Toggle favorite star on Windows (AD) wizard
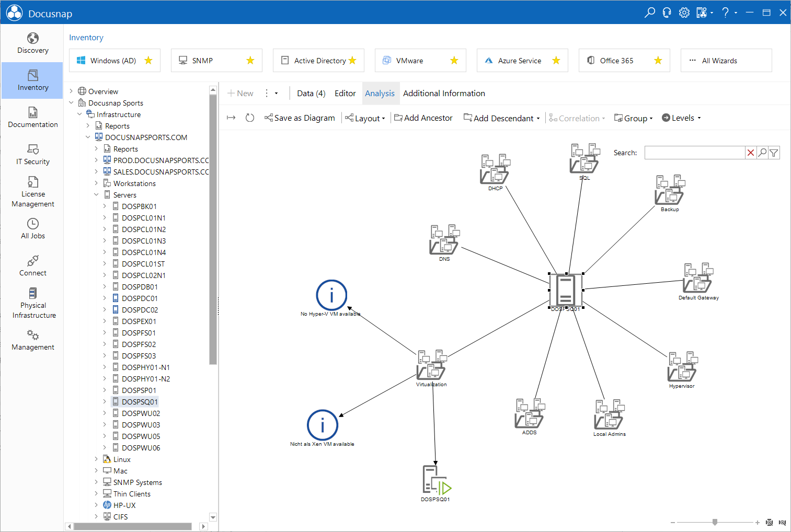 (x=148, y=61)
